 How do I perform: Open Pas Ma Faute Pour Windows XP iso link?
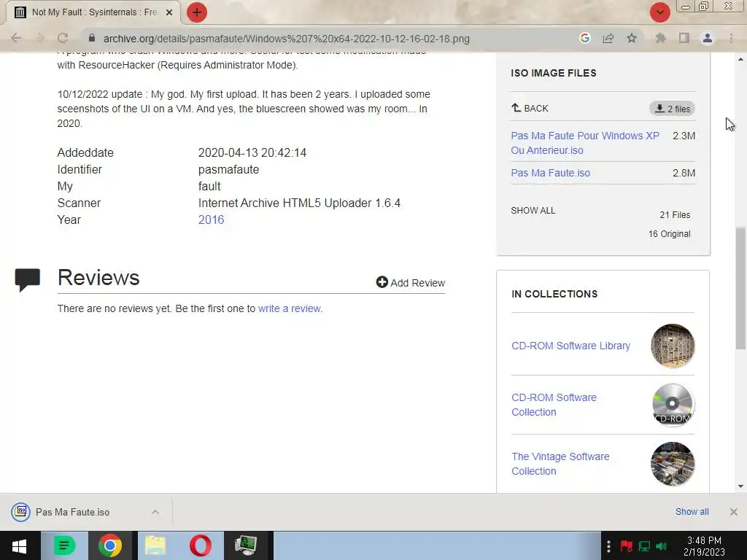585,143
